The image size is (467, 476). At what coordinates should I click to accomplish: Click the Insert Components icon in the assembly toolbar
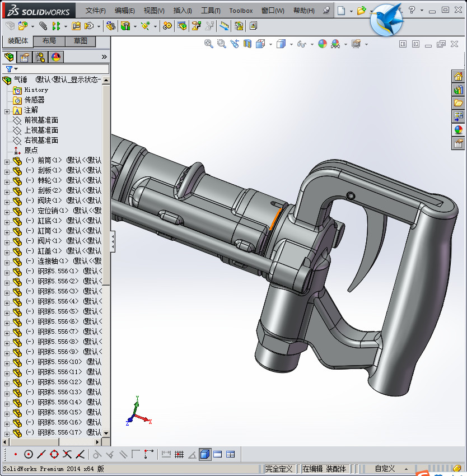[23, 26]
